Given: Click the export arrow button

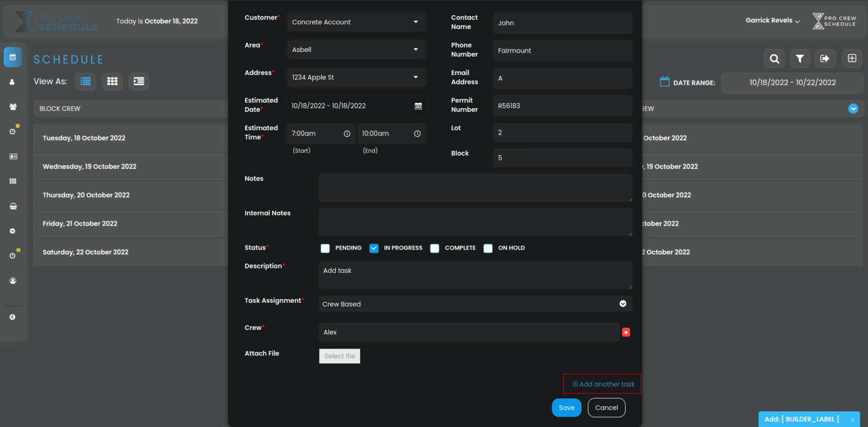Looking at the screenshot, I should click(x=825, y=59).
